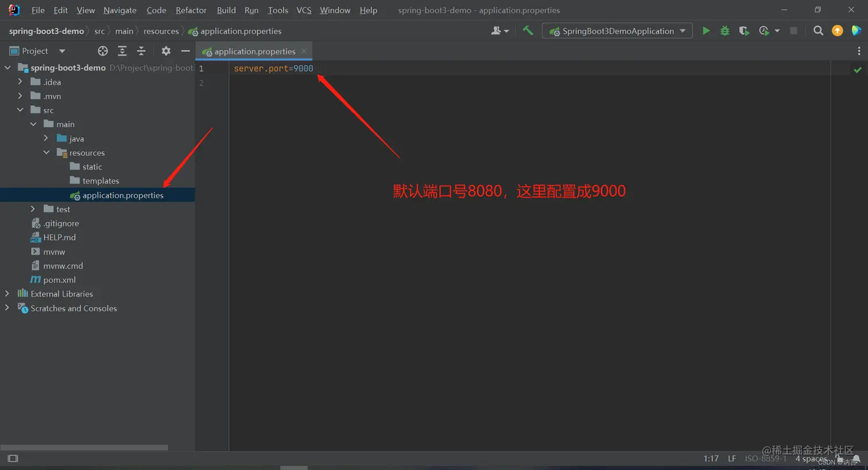Open profiler run options arrow
Screen dimensions: 868x470
click(777, 31)
